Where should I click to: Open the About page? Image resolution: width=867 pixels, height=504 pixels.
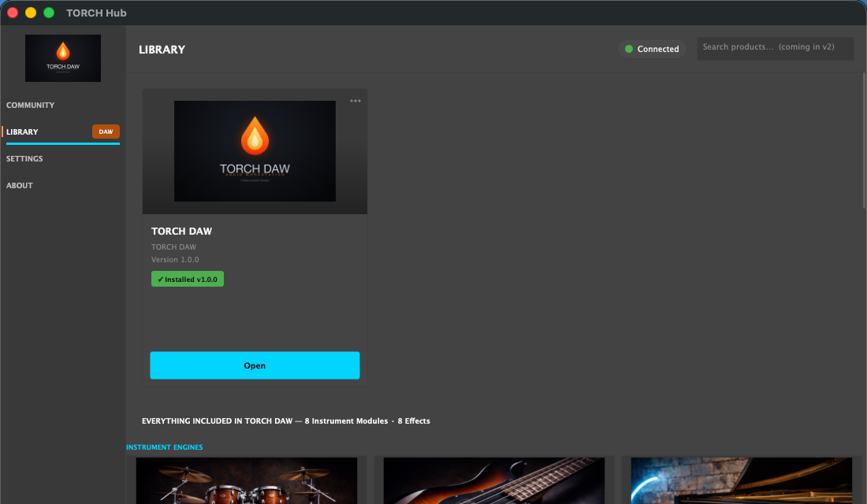tap(20, 186)
